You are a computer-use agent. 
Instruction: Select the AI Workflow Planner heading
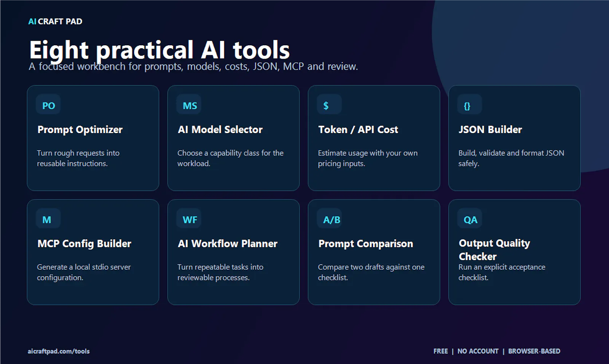(x=228, y=244)
